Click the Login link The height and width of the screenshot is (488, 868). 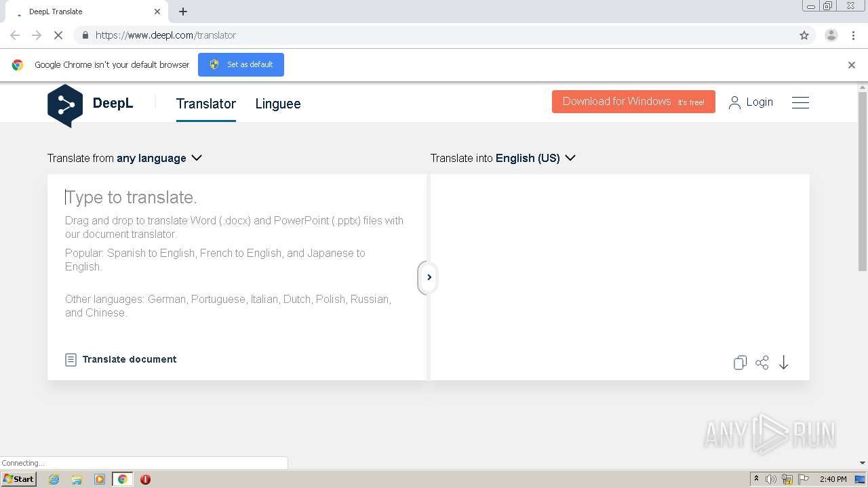(x=759, y=102)
